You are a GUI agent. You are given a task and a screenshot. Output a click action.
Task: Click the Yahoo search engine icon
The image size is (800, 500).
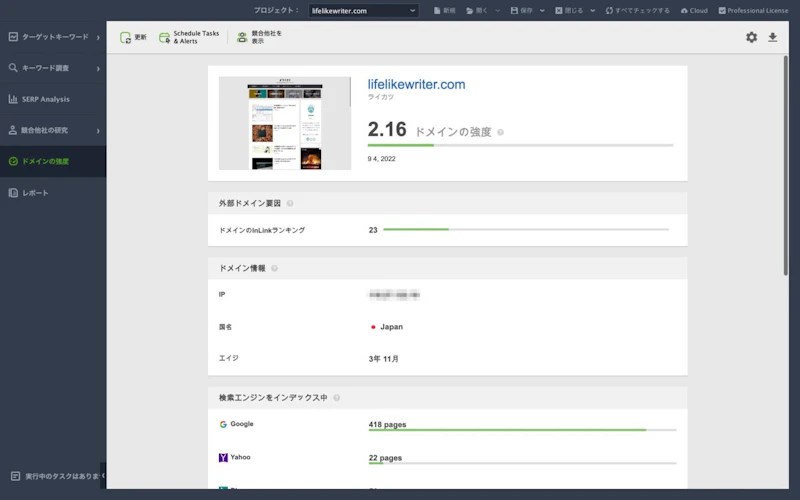pyautogui.click(x=223, y=458)
